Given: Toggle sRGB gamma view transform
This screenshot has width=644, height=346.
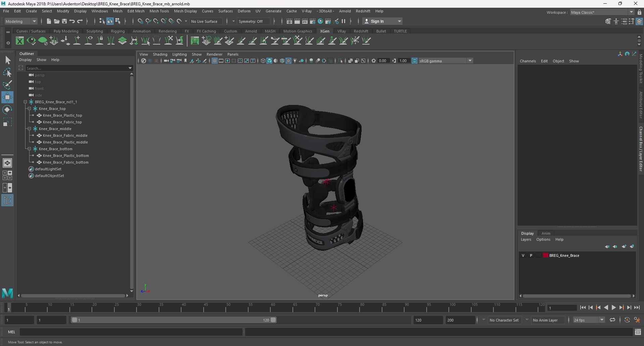Looking at the screenshot, I should coord(415,61).
